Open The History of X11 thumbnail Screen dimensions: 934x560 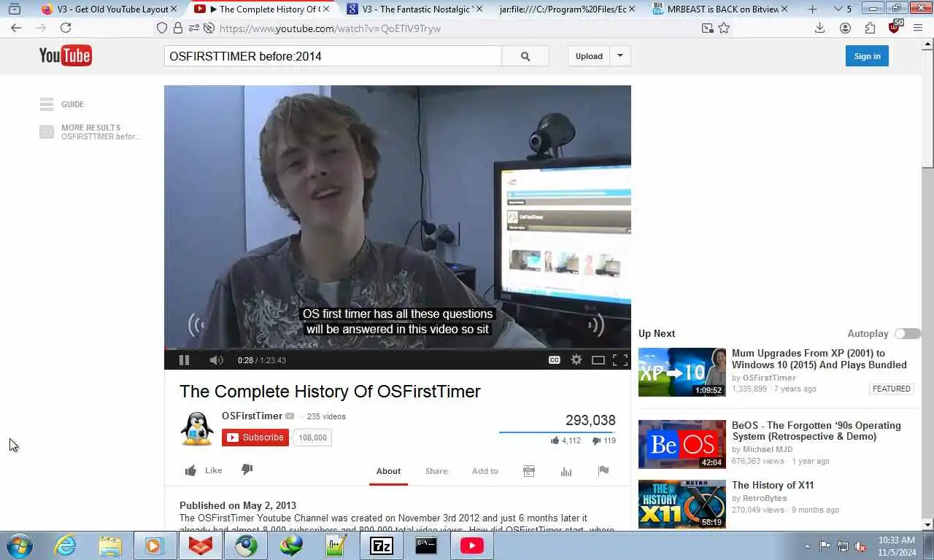click(682, 504)
